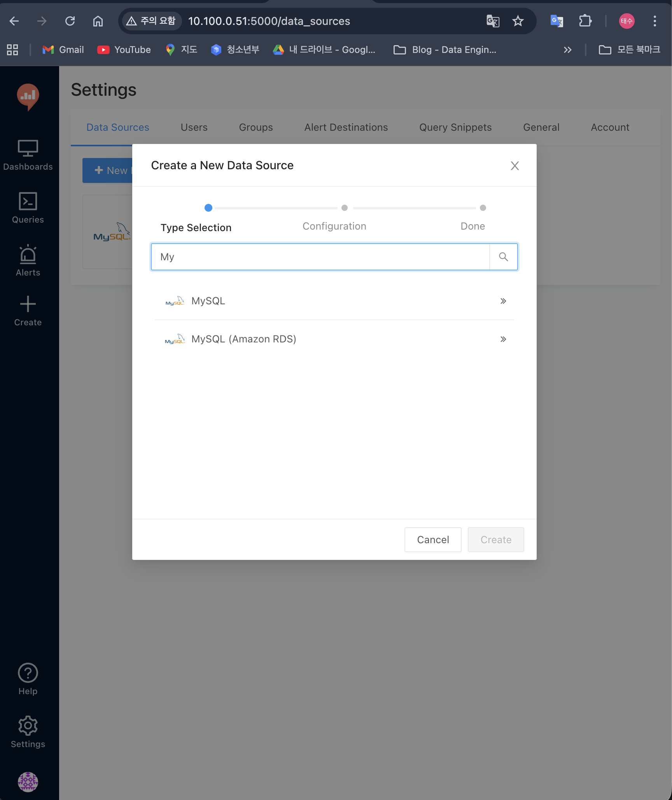The width and height of the screenshot is (672, 800).
Task: Switch to the Query Snippets tab
Action: [x=455, y=127]
